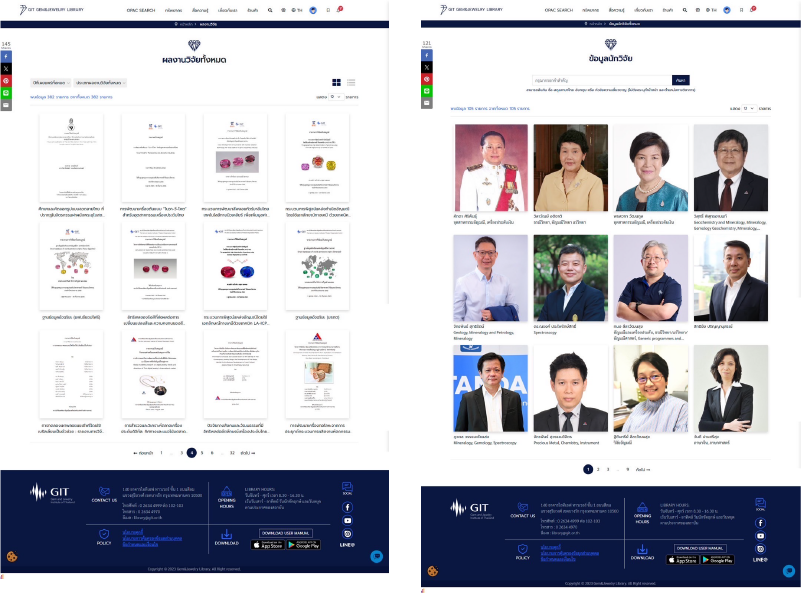Open header search icon on researchers page
This screenshot has width=801, height=593.
click(685, 10)
